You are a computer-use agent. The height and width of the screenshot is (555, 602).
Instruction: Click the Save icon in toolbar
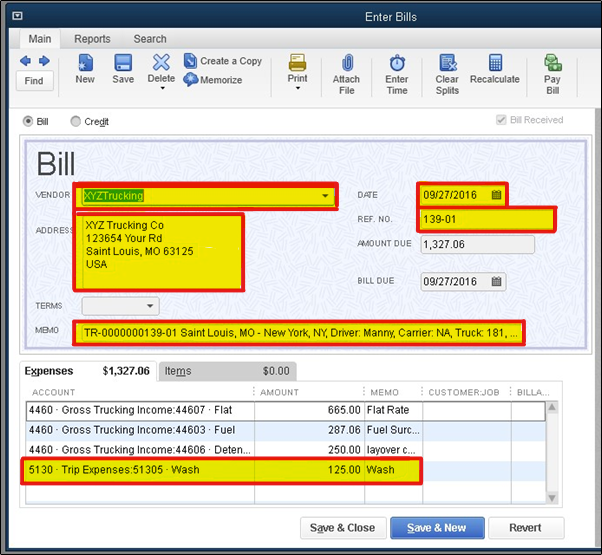(x=123, y=63)
